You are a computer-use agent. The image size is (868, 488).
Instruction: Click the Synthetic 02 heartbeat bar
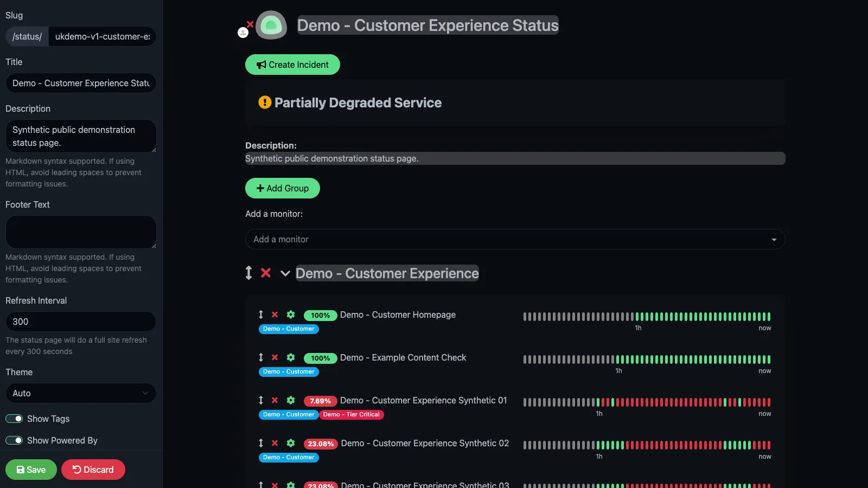647,445
